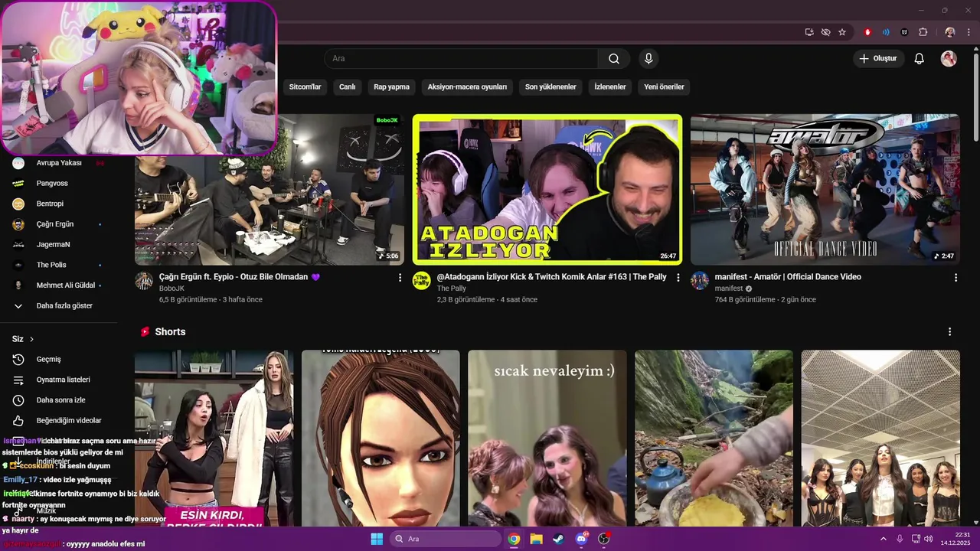Select the Yeni öneriler chip

[x=664, y=87]
